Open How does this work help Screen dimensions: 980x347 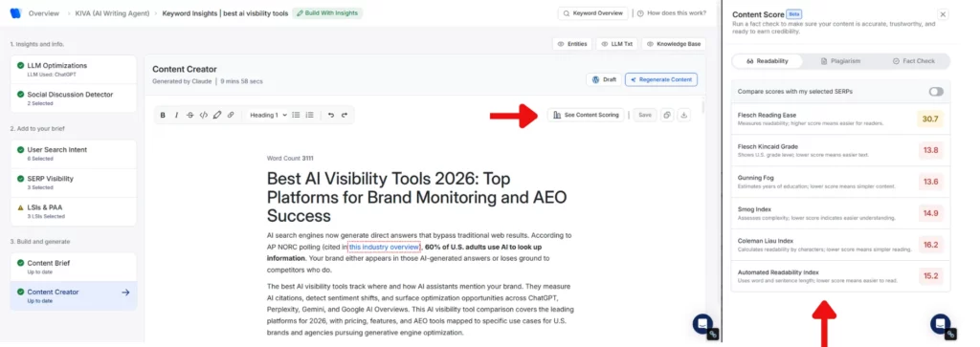tap(672, 13)
